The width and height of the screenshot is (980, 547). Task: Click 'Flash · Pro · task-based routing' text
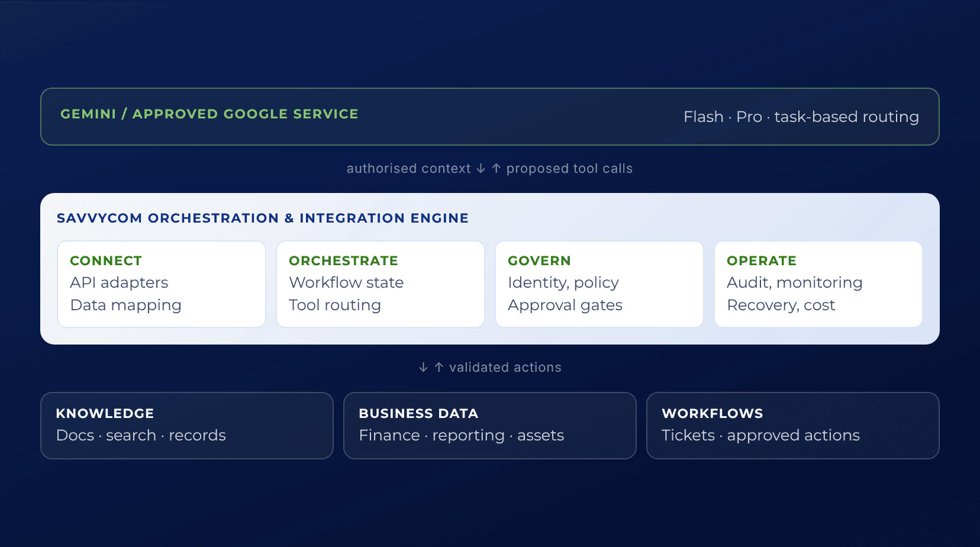[801, 117]
